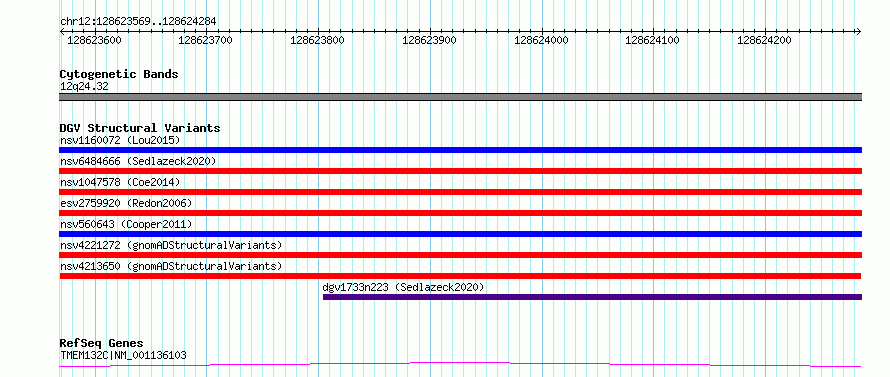Open the nsv560643 (Cooper2011) label
This screenshot has width=890, height=377.
[126, 224]
